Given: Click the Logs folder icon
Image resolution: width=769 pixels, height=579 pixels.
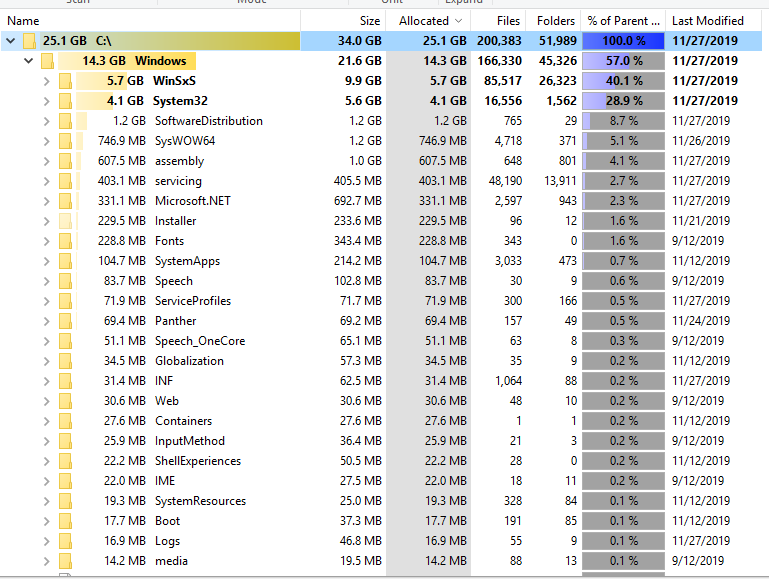Looking at the screenshot, I should (65, 541).
